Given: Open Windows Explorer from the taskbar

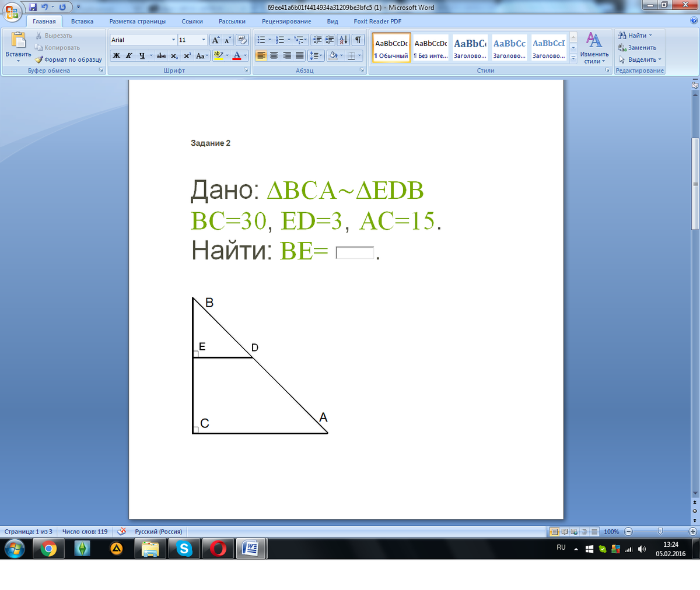Looking at the screenshot, I should tap(150, 549).
